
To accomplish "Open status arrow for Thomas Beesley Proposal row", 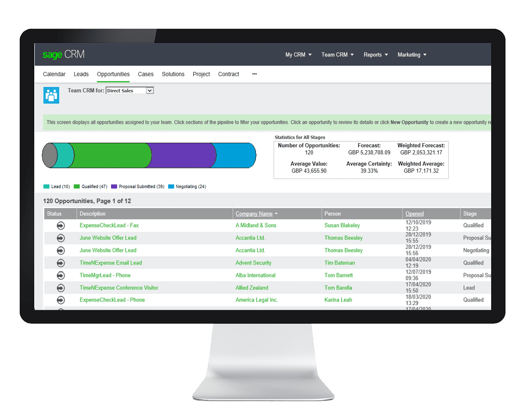I will [x=61, y=238].
